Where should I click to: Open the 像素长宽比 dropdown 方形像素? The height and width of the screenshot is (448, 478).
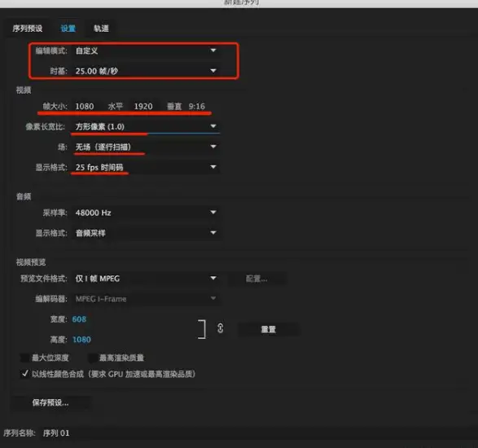click(x=146, y=126)
